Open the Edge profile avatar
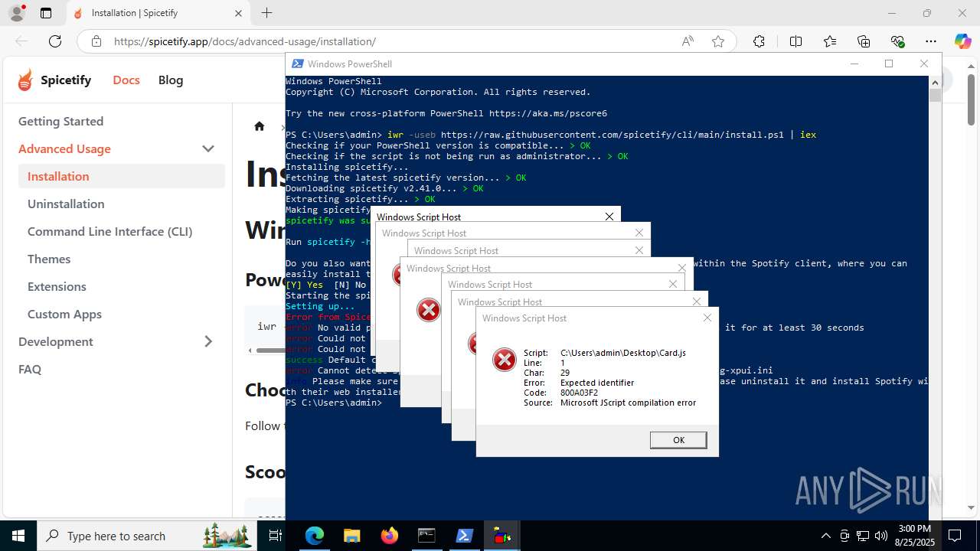980x551 pixels. tap(16, 13)
